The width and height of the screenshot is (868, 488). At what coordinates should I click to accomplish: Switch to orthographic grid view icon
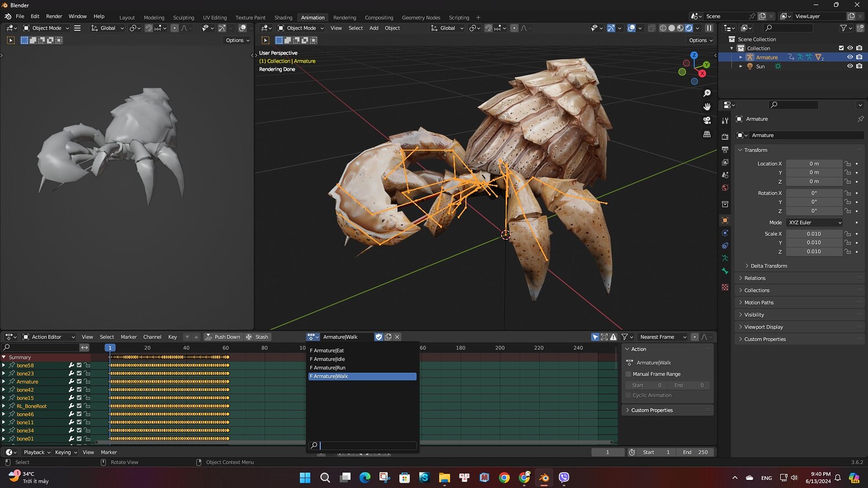tap(707, 134)
